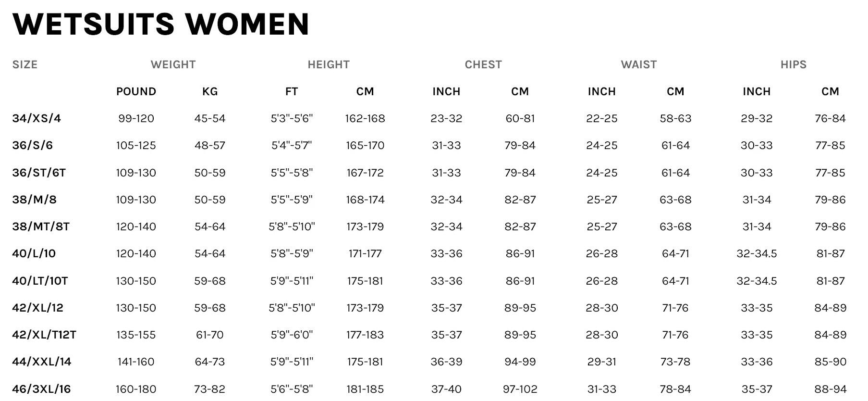Click the HIPS column header

(x=794, y=65)
